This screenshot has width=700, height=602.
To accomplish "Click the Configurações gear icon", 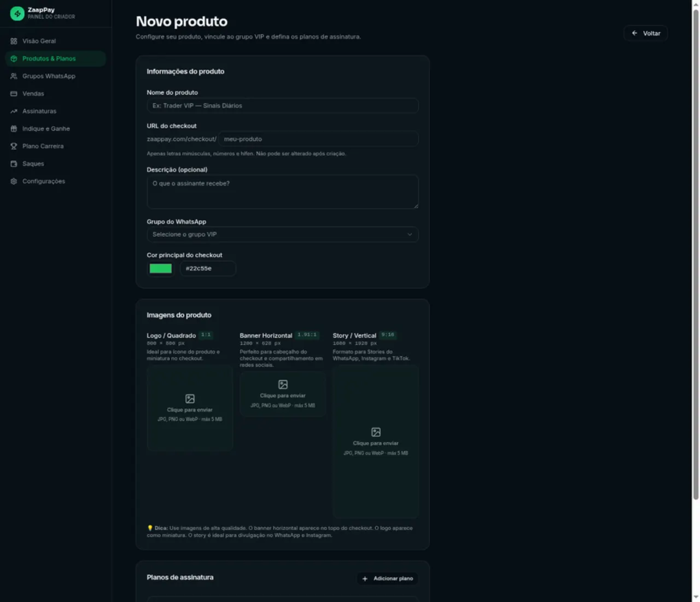I will [x=14, y=181].
